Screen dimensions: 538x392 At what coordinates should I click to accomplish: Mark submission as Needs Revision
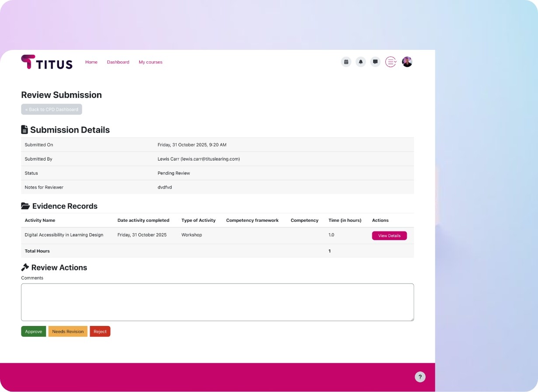tap(68, 332)
